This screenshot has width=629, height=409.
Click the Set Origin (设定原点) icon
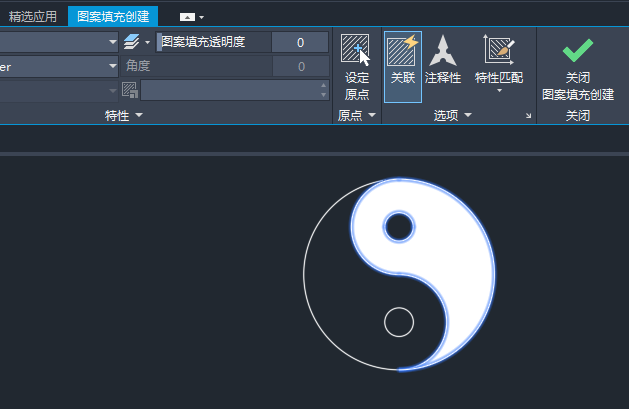point(356,50)
